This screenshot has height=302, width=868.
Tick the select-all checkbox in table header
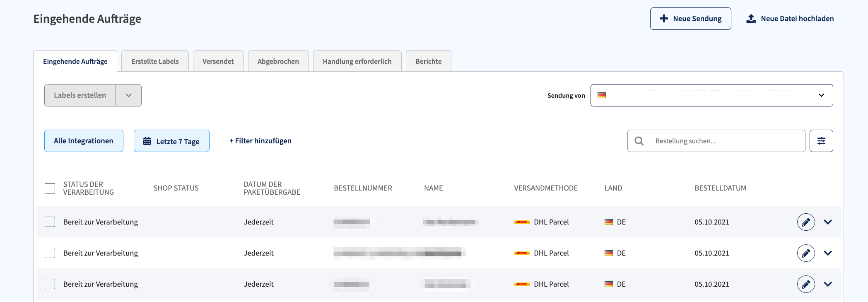(x=50, y=188)
